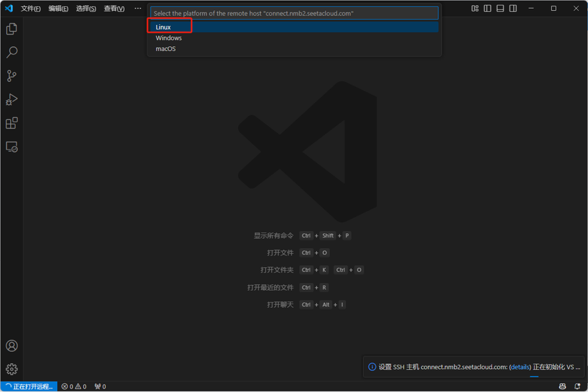Click the 显示所有命令 label
Screen dimensions: 588x392
[274, 236]
